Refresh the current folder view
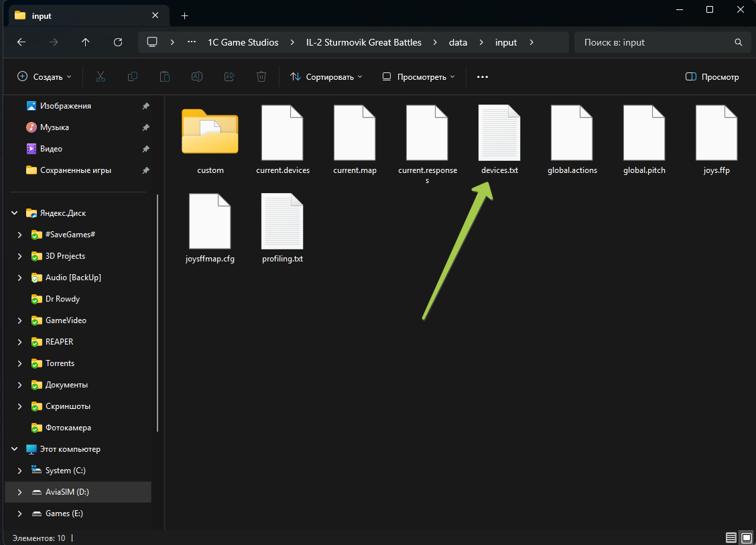756x545 pixels. [118, 42]
